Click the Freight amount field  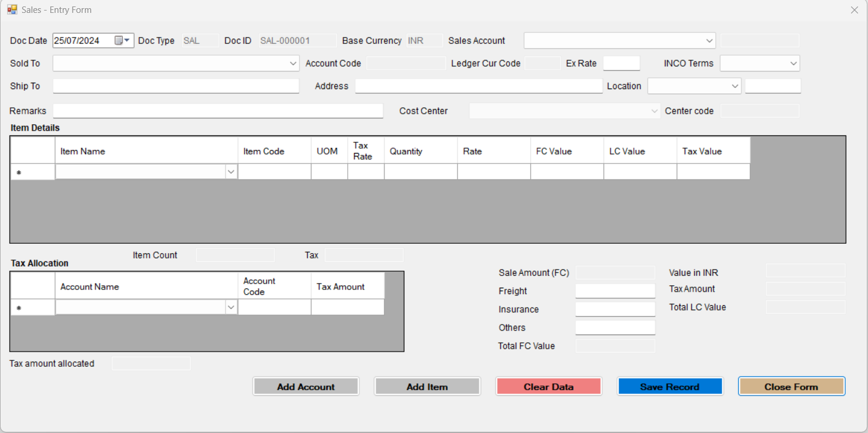coord(615,291)
